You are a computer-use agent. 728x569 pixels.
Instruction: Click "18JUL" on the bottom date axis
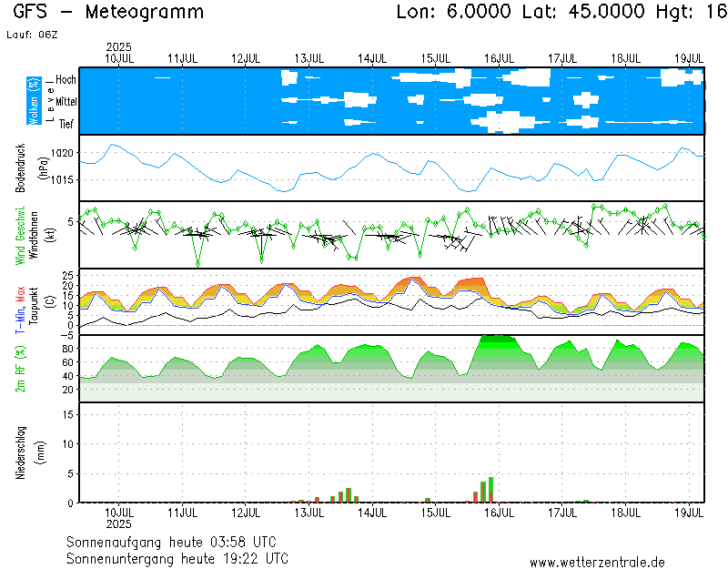click(x=626, y=513)
